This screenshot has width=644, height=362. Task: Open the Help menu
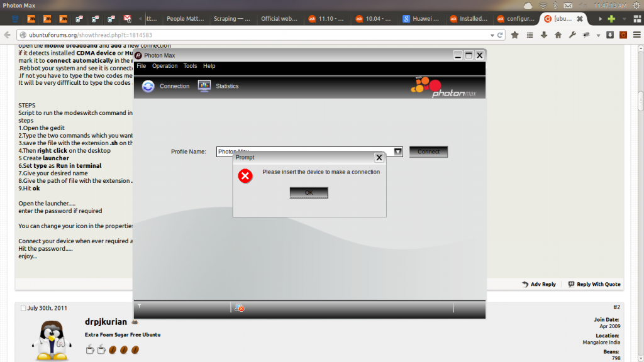(209, 65)
